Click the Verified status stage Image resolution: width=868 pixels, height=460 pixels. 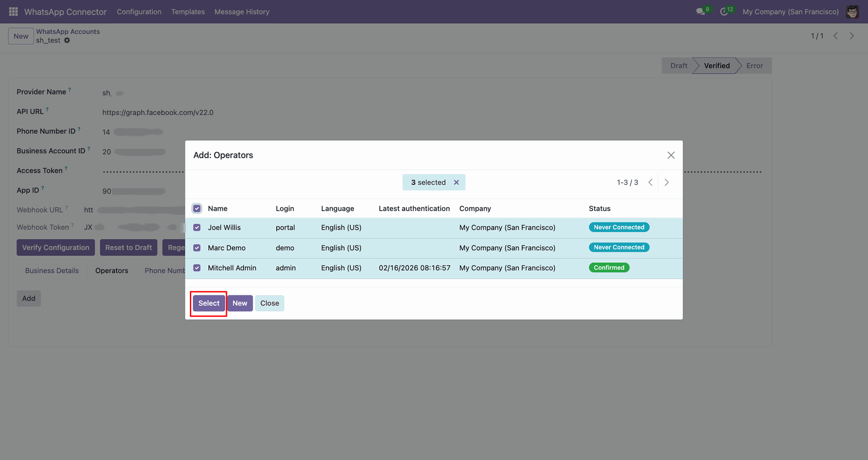tap(717, 66)
